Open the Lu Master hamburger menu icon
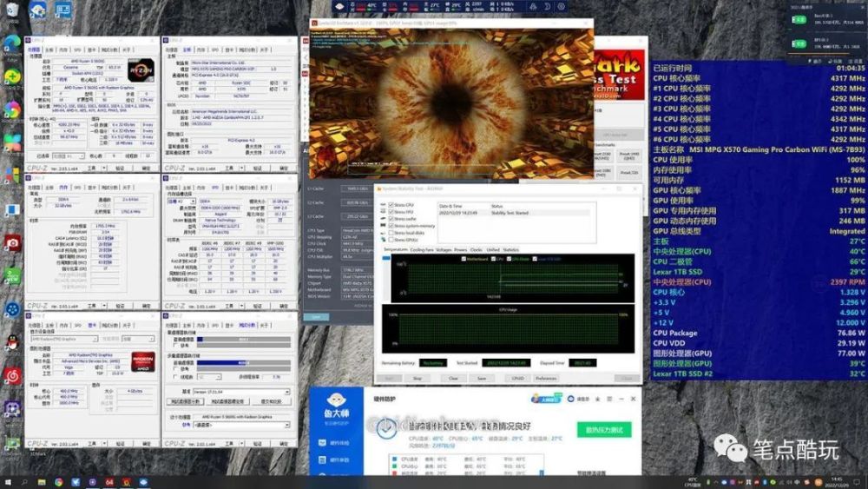The width and height of the screenshot is (868, 489). (x=609, y=399)
